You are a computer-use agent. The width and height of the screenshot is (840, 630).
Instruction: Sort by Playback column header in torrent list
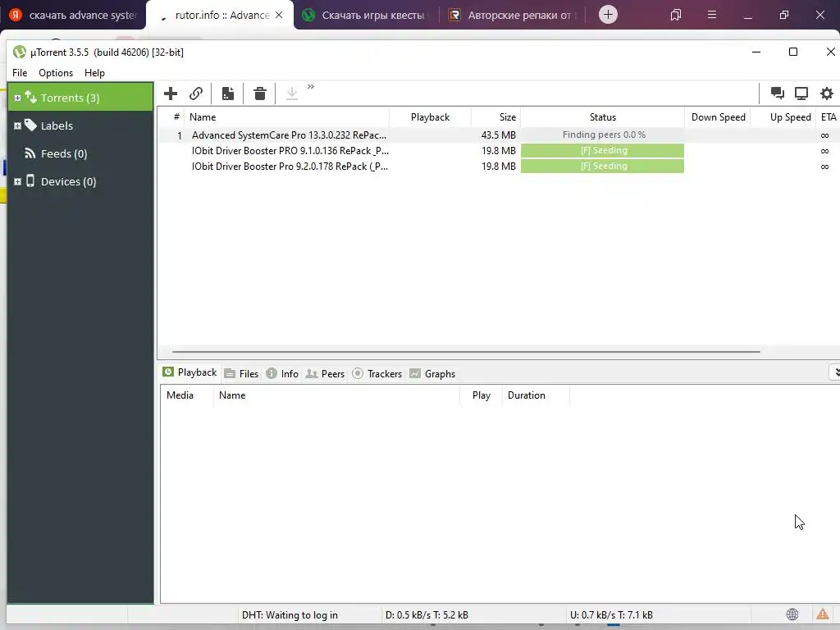(x=430, y=117)
